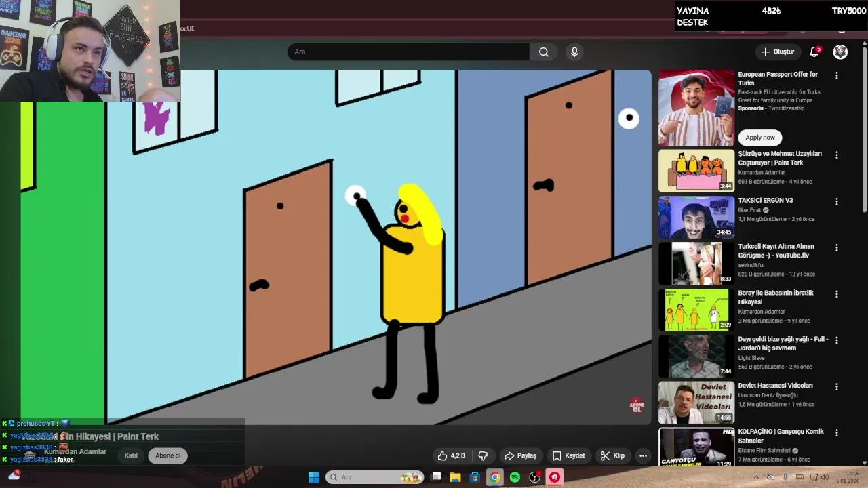Open Microsoft Store taskbar icon

pos(475,477)
